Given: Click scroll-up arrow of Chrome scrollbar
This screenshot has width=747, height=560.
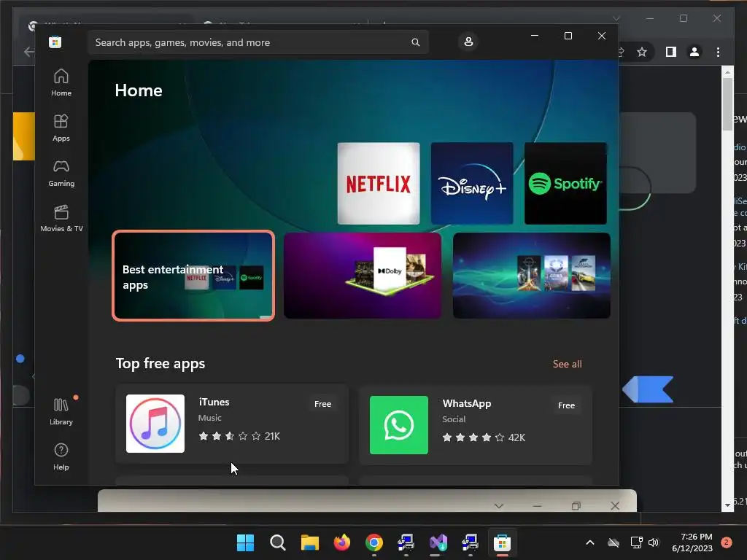Looking at the screenshot, I should click(727, 72).
